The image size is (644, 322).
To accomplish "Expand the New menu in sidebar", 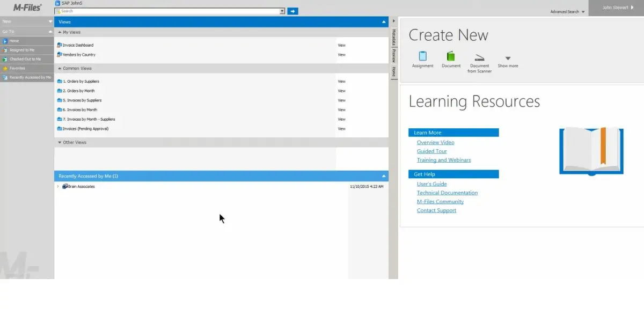I will click(x=27, y=21).
